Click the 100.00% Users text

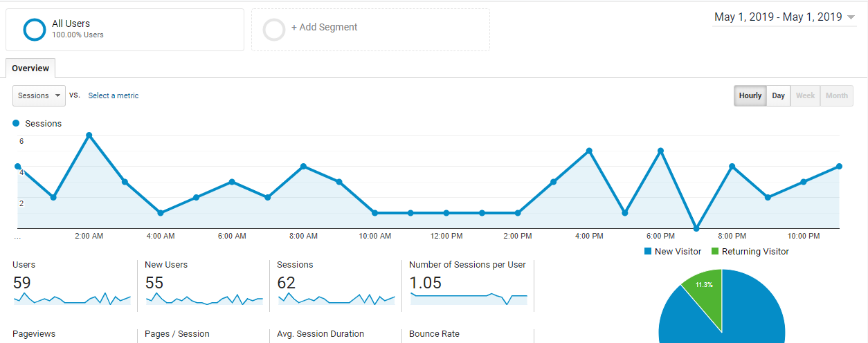78,35
